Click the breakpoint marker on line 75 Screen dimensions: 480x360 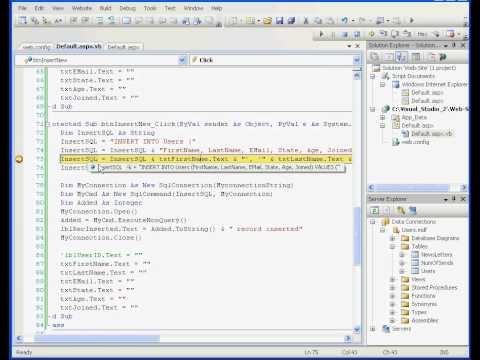(19, 159)
